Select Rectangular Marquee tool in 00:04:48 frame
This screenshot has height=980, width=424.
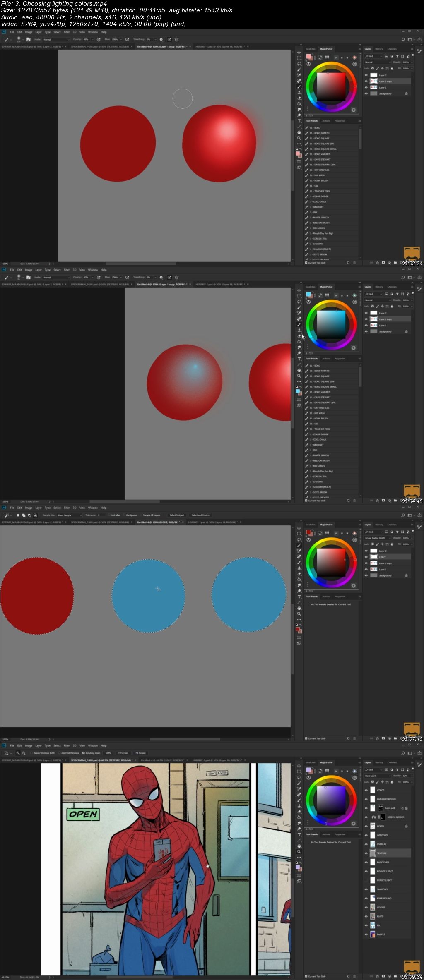coord(299,296)
